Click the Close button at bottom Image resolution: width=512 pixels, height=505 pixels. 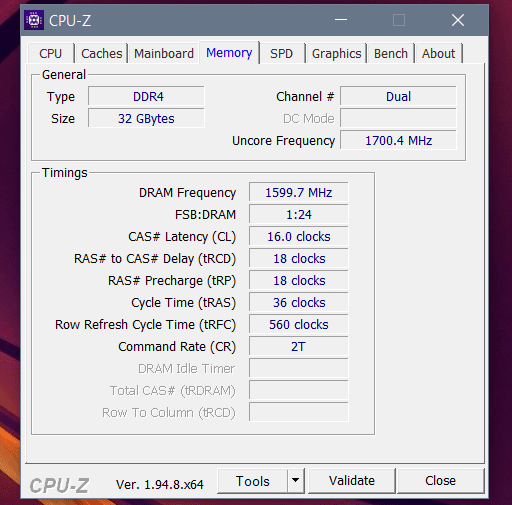coord(440,481)
